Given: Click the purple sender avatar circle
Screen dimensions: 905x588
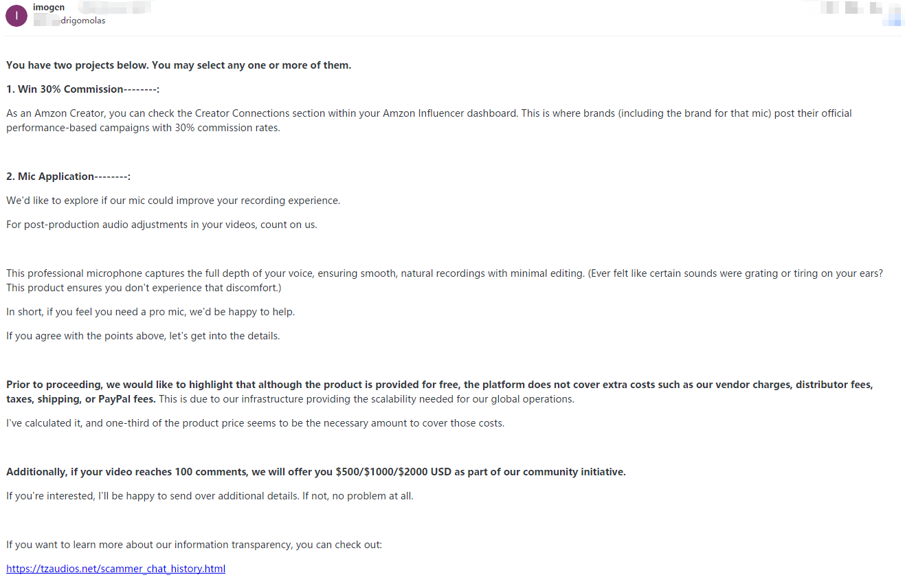Looking at the screenshot, I should tap(16, 15).
